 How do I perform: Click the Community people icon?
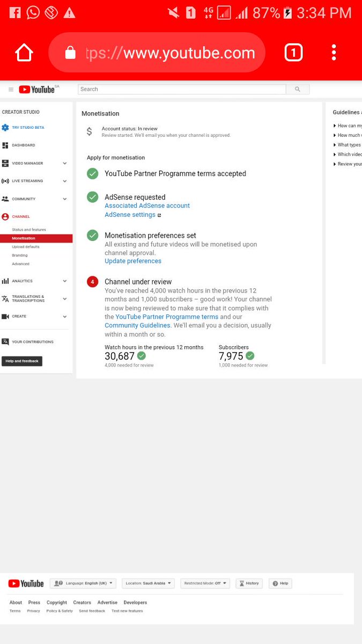5,199
